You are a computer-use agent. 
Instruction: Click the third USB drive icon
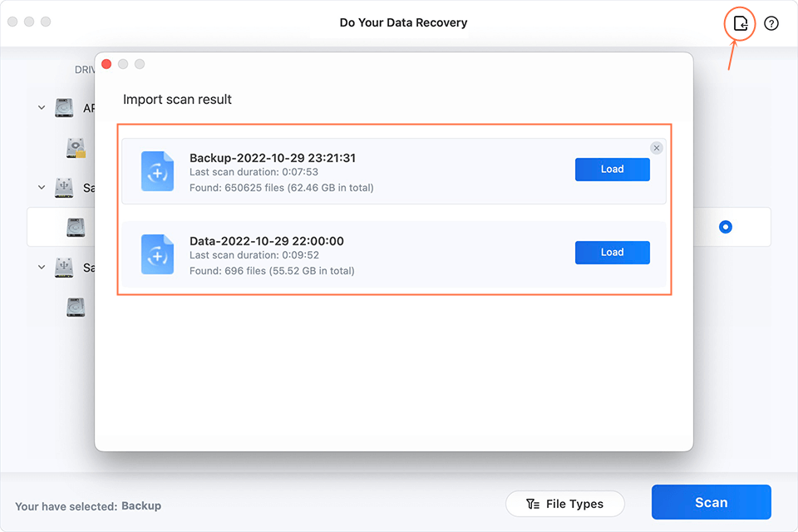[x=64, y=268]
